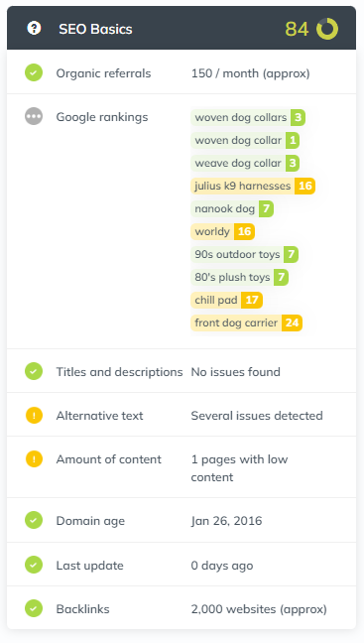
Task: Click yellow warning icon beside Alternative text
Action: 34,415
